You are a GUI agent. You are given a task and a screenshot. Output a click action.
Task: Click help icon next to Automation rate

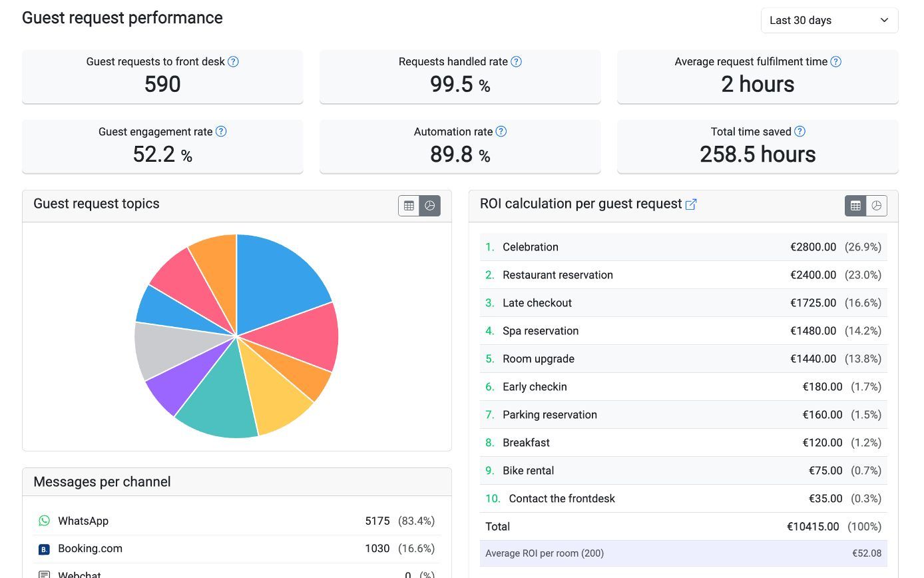tap(501, 132)
